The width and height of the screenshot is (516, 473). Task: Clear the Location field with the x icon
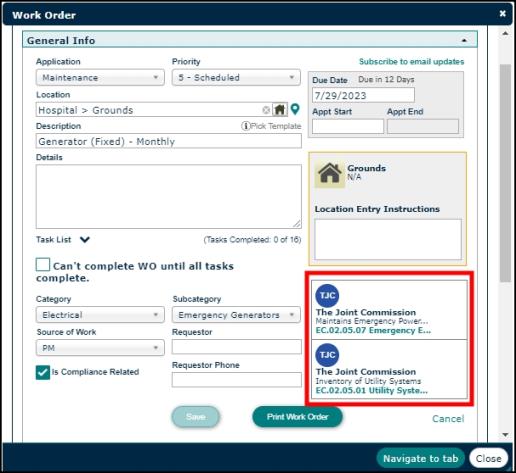(x=266, y=110)
